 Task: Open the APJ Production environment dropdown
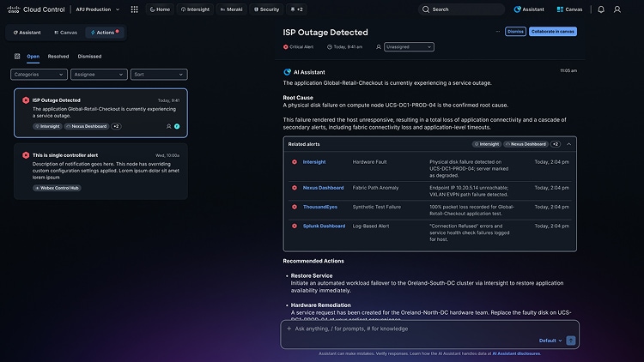pos(98,9)
